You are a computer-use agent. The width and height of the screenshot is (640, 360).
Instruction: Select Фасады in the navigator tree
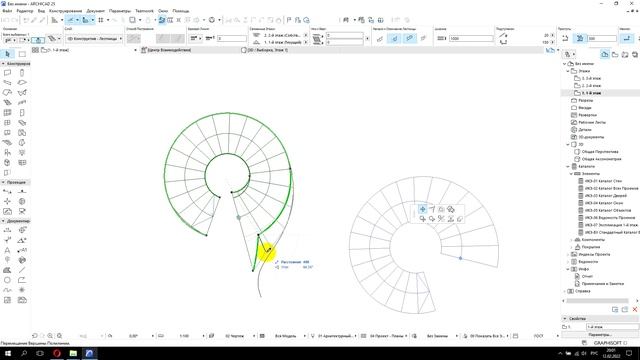click(x=584, y=108)
